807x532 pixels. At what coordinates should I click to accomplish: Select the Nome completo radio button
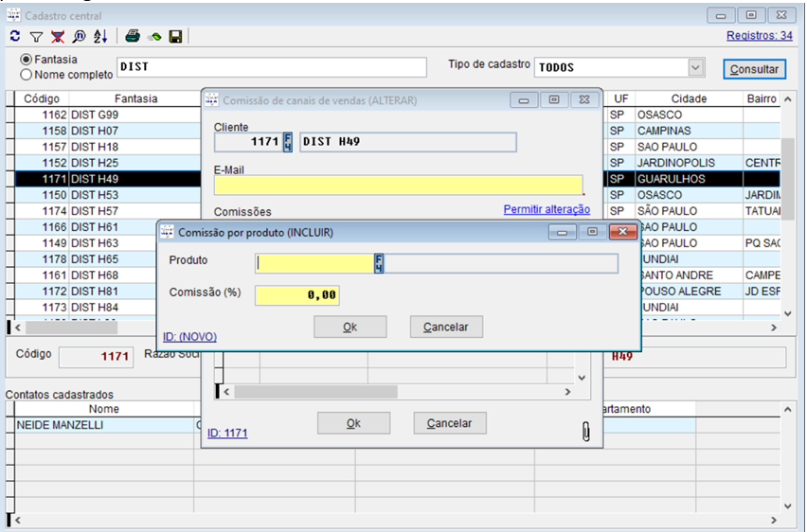point(26,75)
